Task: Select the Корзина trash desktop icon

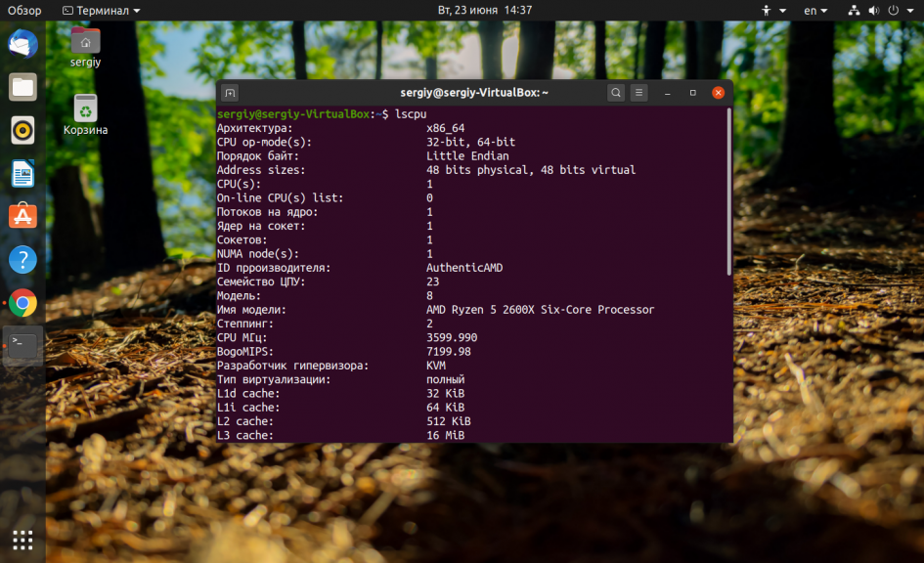Action: pyautogui.click(x=85, y=115)
